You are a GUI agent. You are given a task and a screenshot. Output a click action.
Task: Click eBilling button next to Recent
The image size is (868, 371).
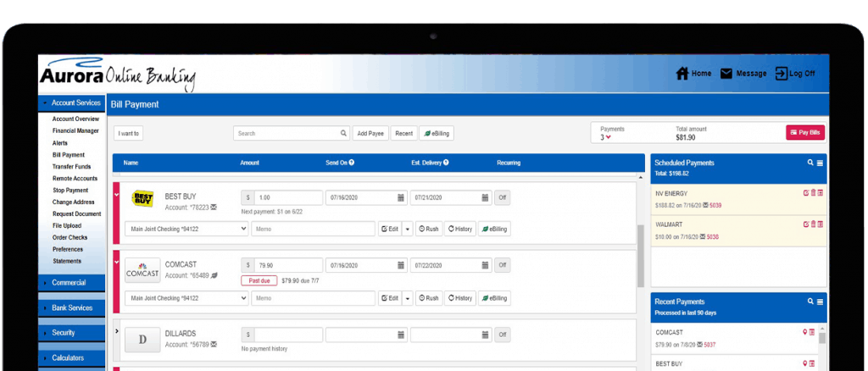(437, 133)
